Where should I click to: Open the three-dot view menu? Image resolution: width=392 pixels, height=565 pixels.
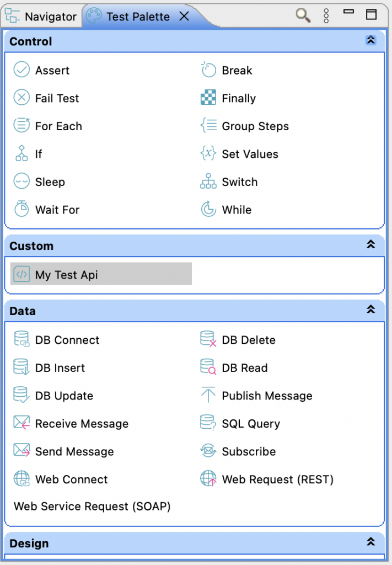point(326,16)
